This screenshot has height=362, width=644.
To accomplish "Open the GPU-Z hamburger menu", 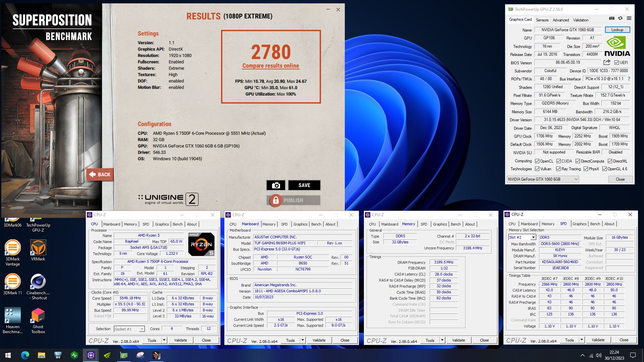I will click(629, 18).
